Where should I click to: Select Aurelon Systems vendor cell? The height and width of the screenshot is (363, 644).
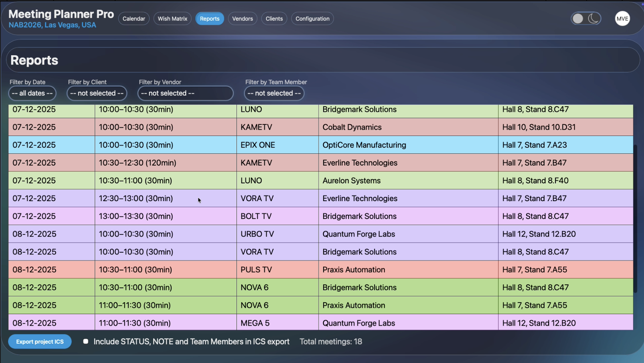[x=408, y=180]
